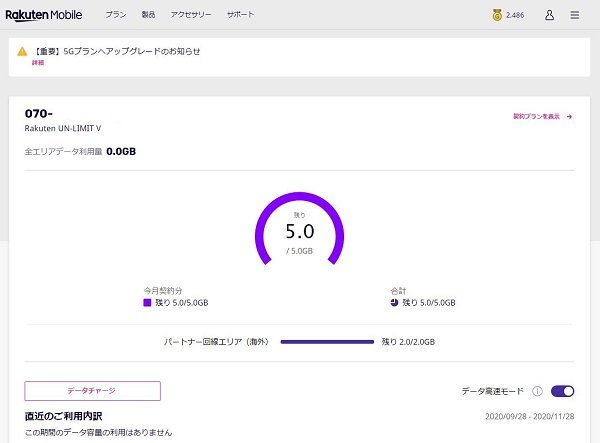Toggle the データ高速モード switch

pyautogui.click(x=562, y=391)
